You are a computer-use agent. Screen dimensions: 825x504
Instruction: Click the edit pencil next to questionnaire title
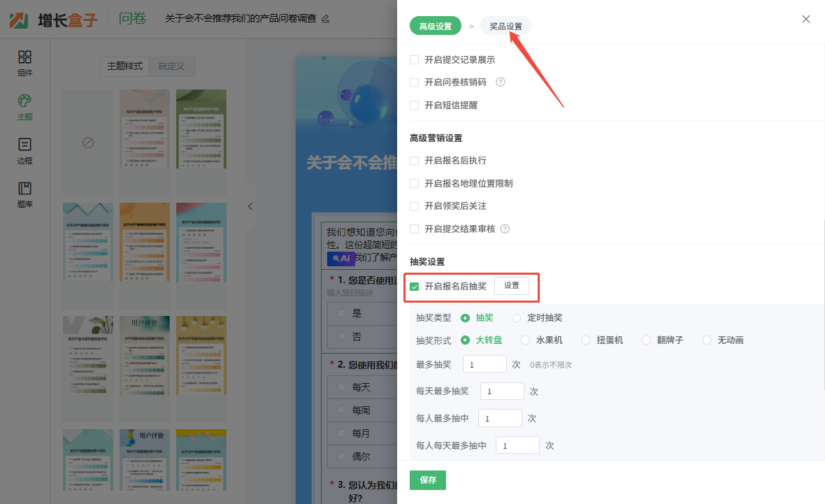point(325,19)
